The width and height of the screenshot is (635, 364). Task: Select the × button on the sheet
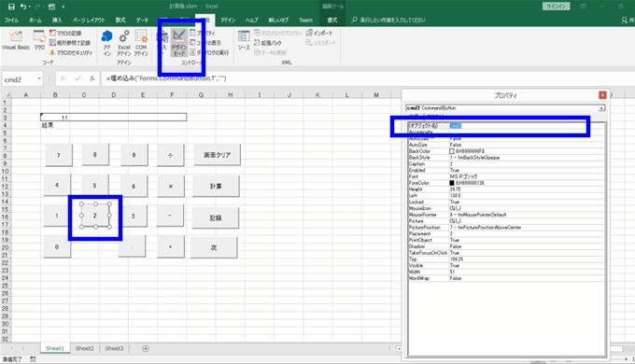[x=171, y=187]
